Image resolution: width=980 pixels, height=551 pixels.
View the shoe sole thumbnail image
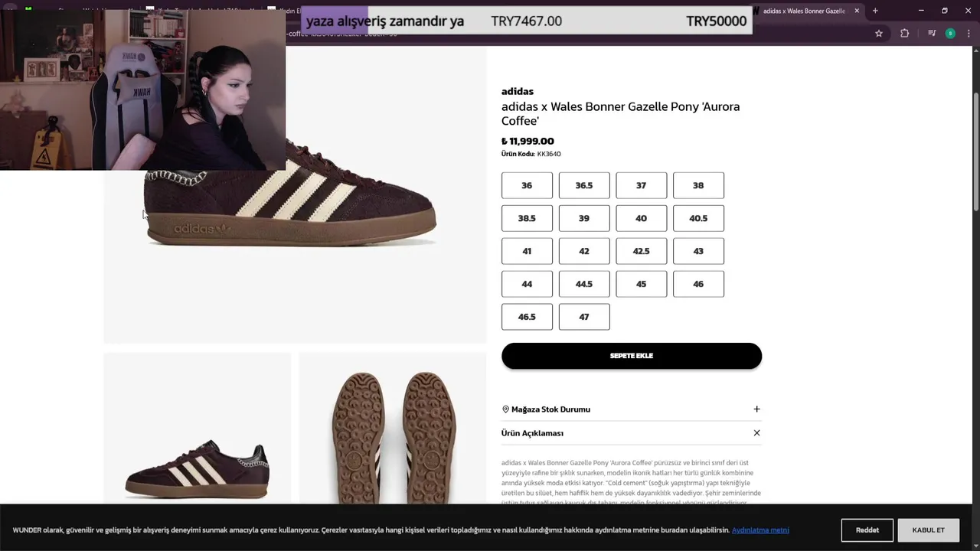(x=393, y=429)
